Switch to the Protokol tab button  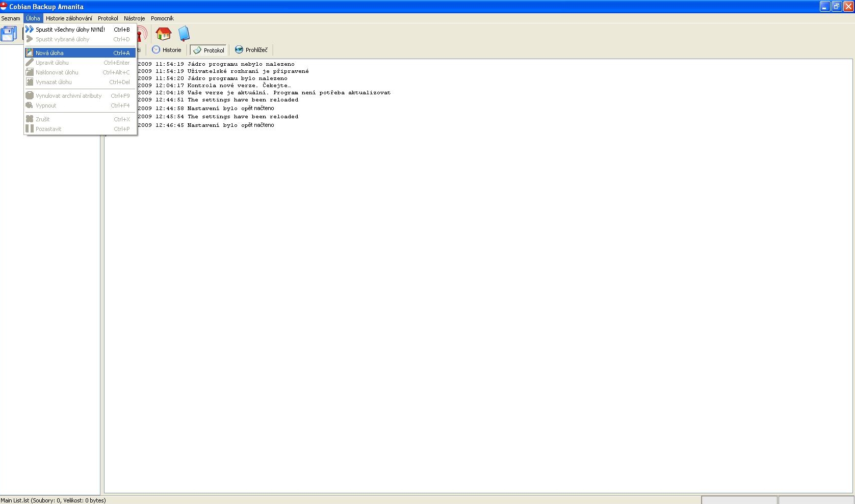coord(209,50)
